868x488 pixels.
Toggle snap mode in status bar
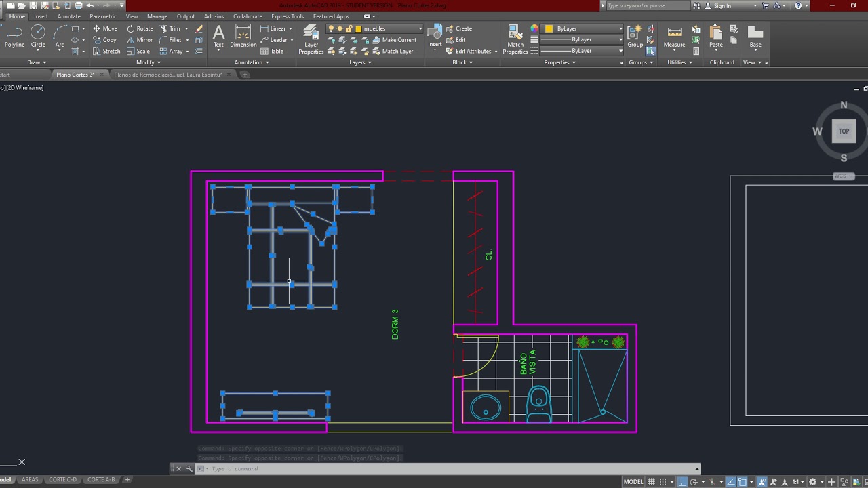coord(663,482)
